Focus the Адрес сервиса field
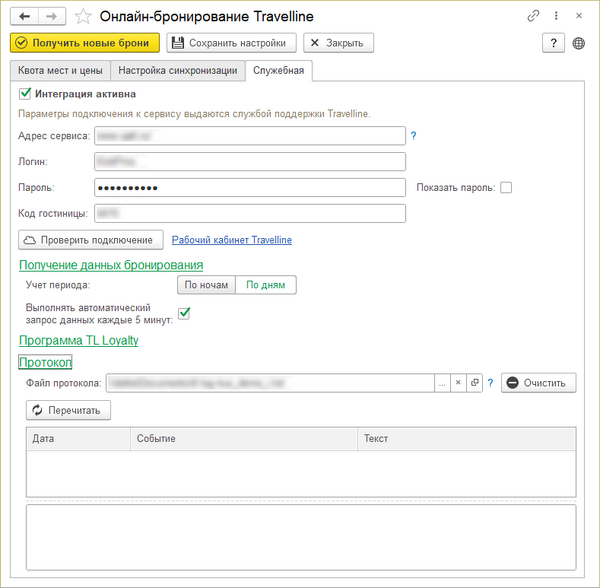The height and width of the screenshot is (588, 600). click(x=250, y=136)
